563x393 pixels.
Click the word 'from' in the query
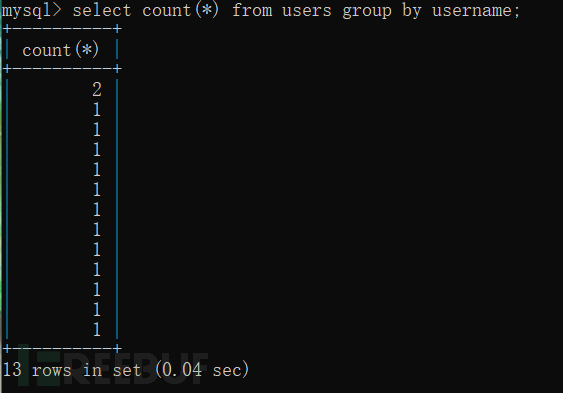(252, 10)
